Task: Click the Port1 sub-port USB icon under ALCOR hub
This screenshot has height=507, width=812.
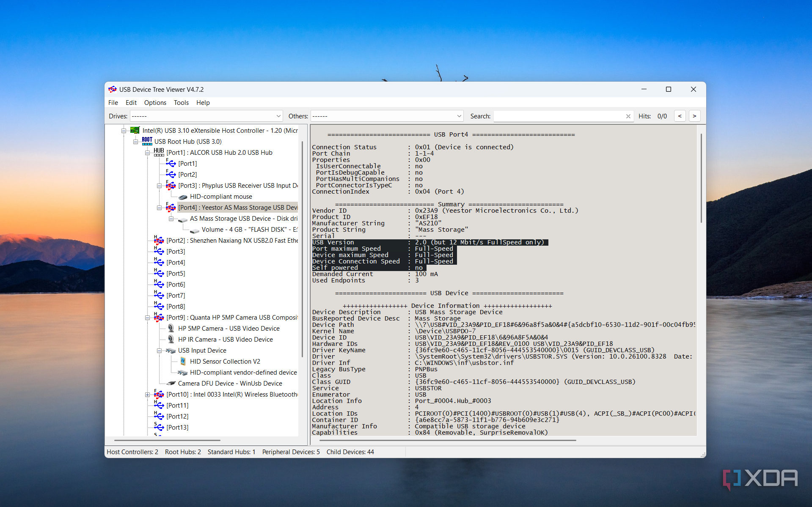Action: 171,163
